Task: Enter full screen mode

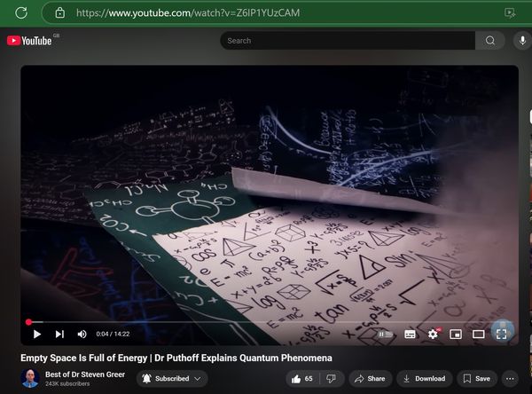Action: [502, 335]
